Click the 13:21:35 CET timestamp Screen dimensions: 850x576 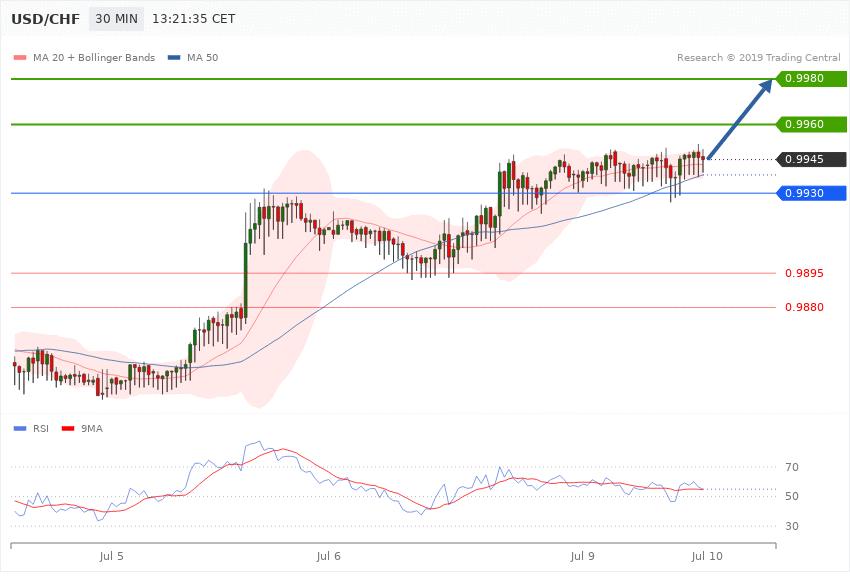click(x=194, y=19)
